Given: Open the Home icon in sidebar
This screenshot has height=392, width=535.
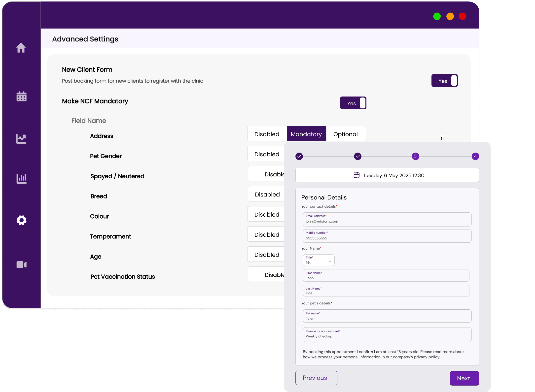Looking at the screenshot, I should [x=21, y=48].
